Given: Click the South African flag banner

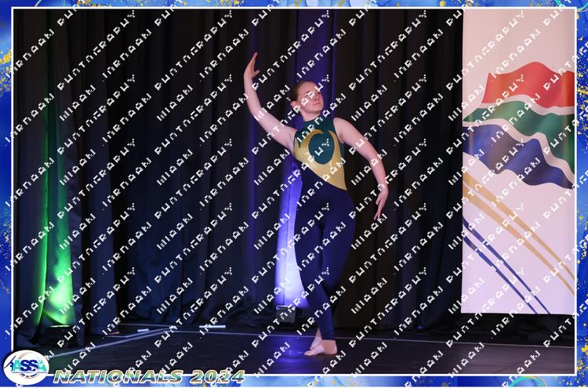Looking at the screenshot, I should (x=518, y=162).
